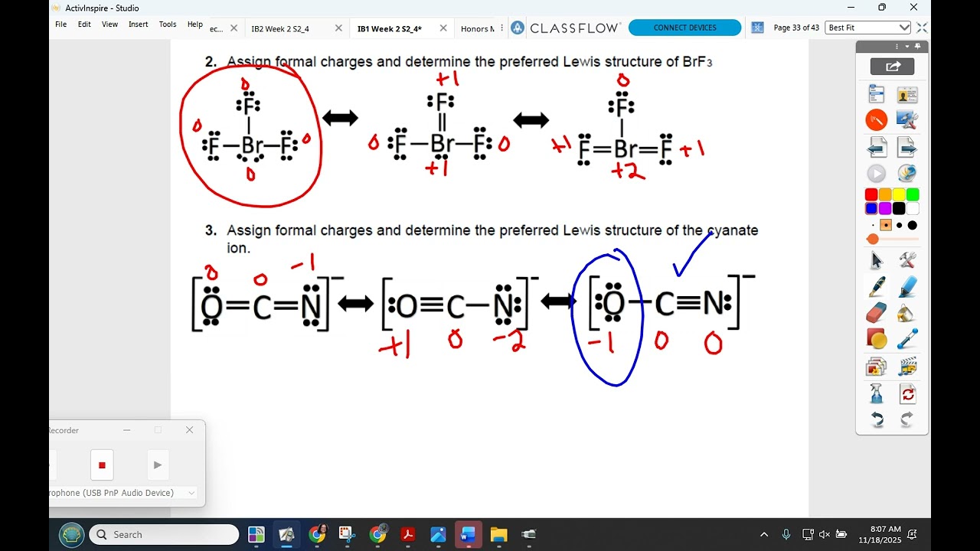Click the orange Annotate over Desktop icon

(x=877, y=120)
